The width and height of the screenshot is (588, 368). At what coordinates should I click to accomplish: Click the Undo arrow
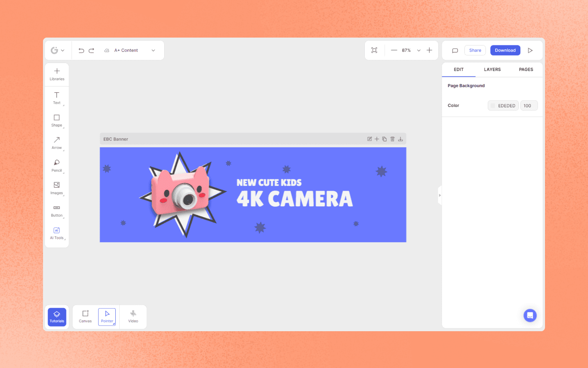(81, 50)
